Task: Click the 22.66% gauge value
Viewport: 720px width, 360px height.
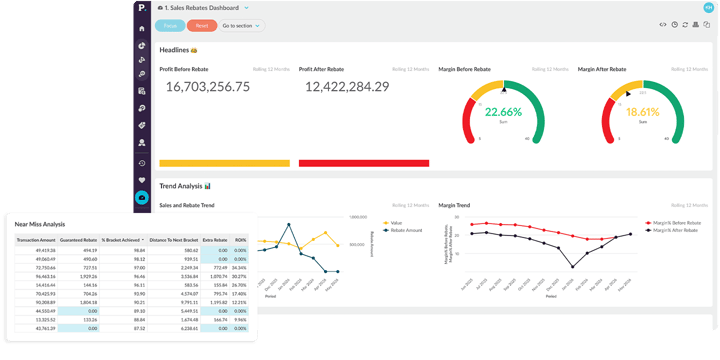Action: point(503,112)
